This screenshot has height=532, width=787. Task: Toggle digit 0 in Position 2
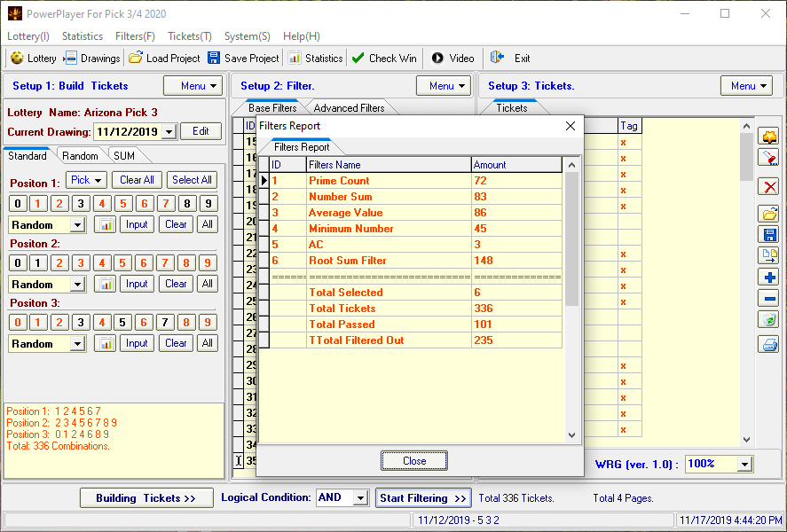(x=17, y=263)
